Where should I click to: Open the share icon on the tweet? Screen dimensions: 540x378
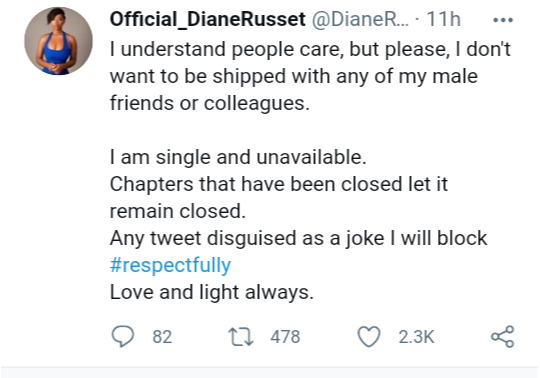tap(503, 336)
